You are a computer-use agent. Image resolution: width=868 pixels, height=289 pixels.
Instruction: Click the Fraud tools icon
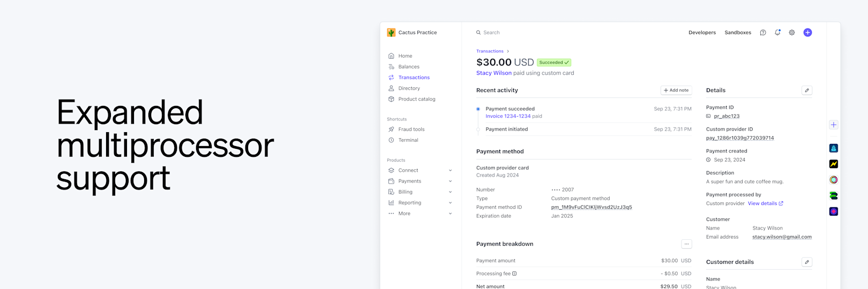pyautogui.click(x=391, y=130)
